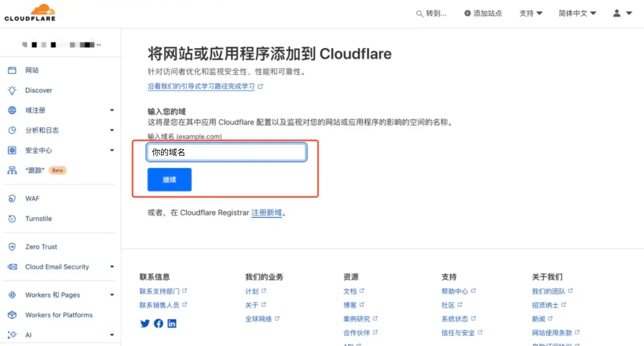Image resolution: width=644 pixels, height=346 pixels.
Task: Select the blurred account name
Action: click(61, 44)
